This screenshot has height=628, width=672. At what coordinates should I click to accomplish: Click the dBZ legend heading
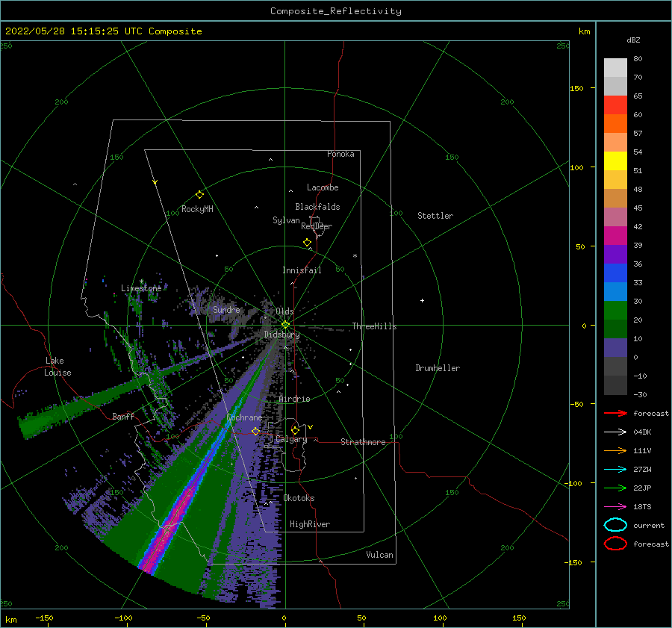tap(633, 40)
